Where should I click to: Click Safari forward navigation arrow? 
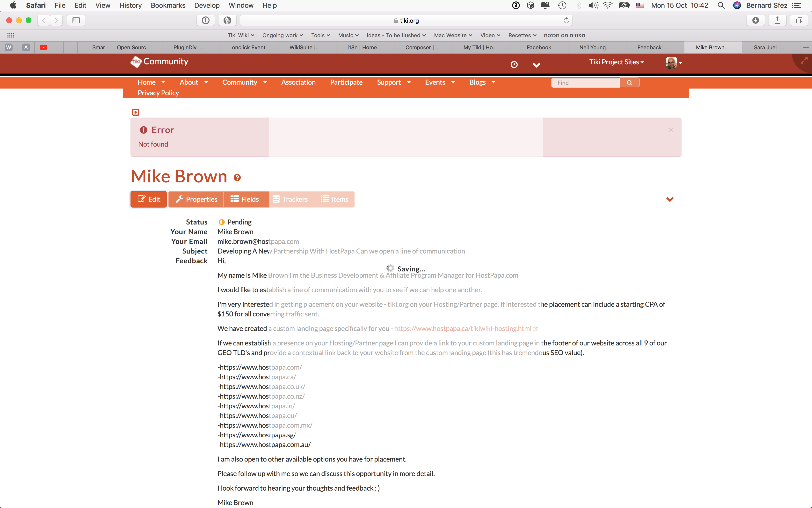click(56, 21)
